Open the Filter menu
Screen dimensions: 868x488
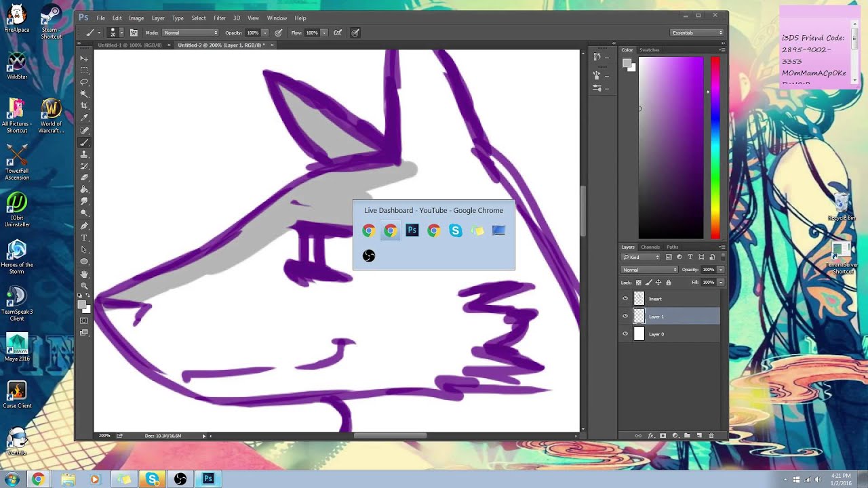(220, 18)
